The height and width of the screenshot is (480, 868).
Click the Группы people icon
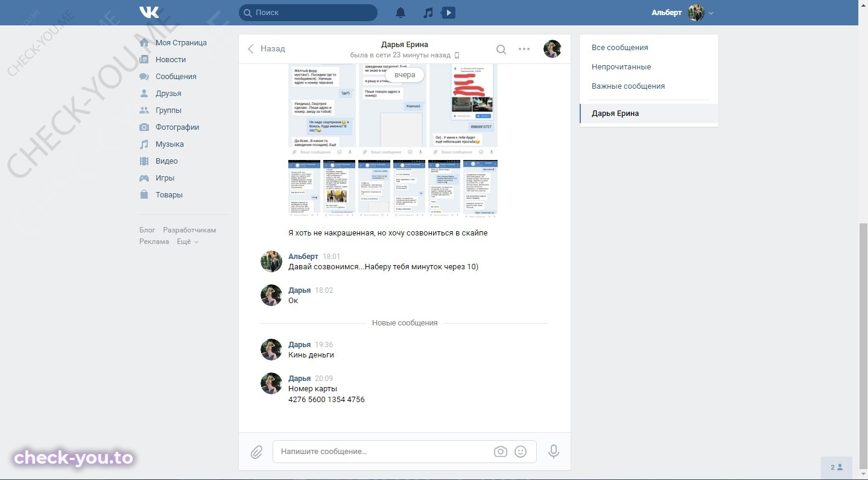144,110
